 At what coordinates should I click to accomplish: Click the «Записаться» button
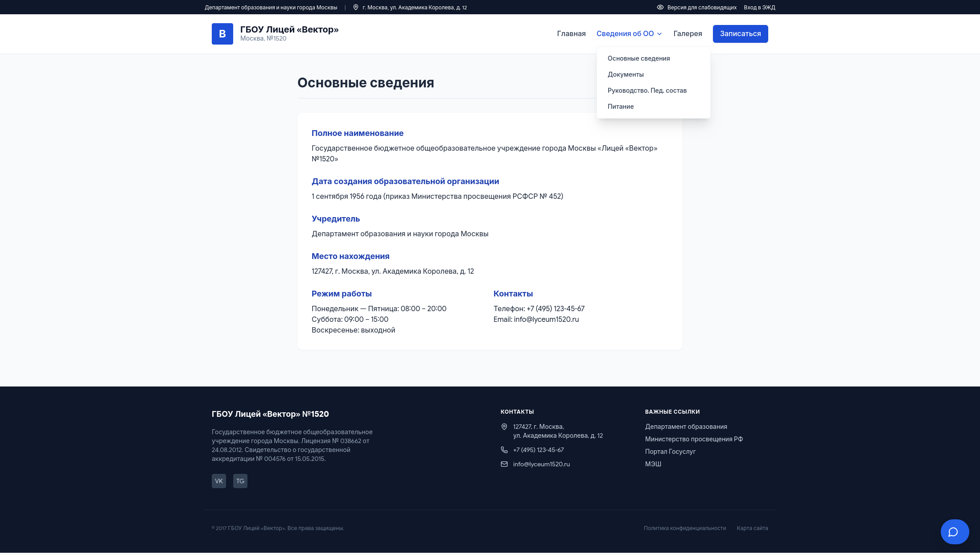tap(740, 33)
